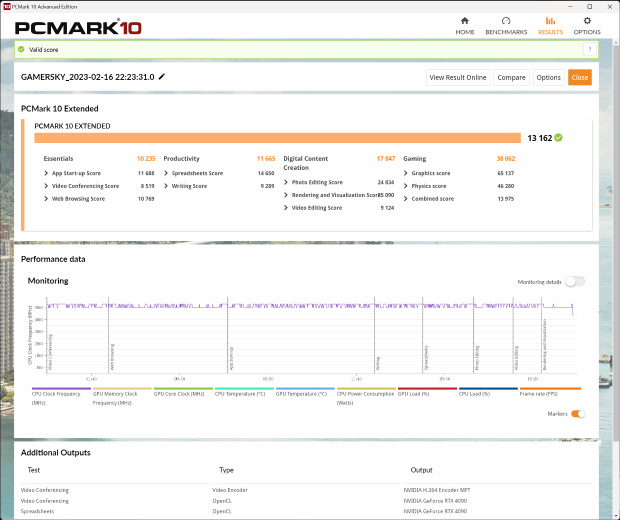
Task: Click the orange PCMark 10 Extended score bar
Action: 278,138
